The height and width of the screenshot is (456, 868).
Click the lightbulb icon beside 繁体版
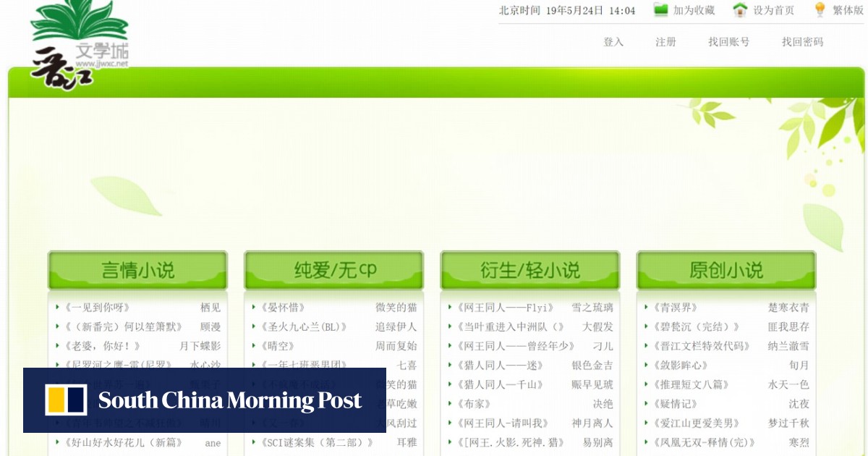tap(820, 10)
